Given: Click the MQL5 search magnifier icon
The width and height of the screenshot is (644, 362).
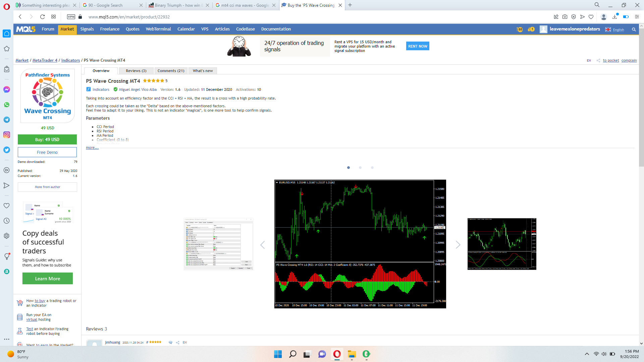Looking at the screenshot, I should [634, 29].
